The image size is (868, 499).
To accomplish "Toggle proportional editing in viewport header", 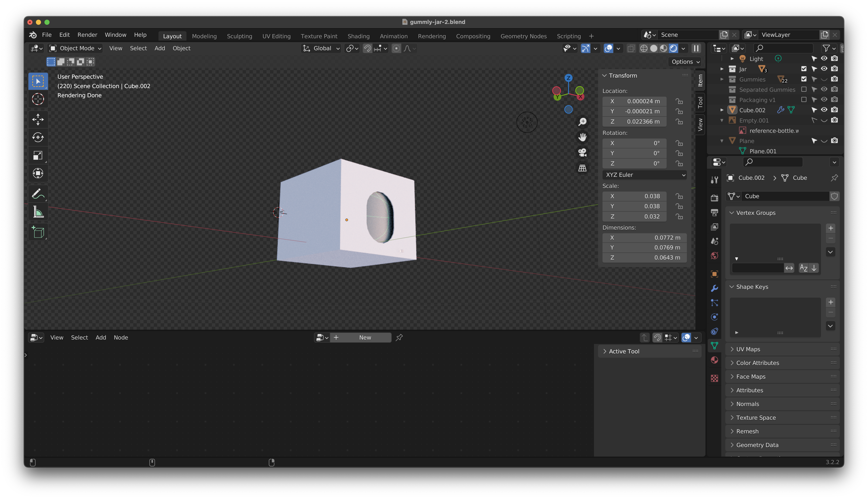I will (396, 48).
